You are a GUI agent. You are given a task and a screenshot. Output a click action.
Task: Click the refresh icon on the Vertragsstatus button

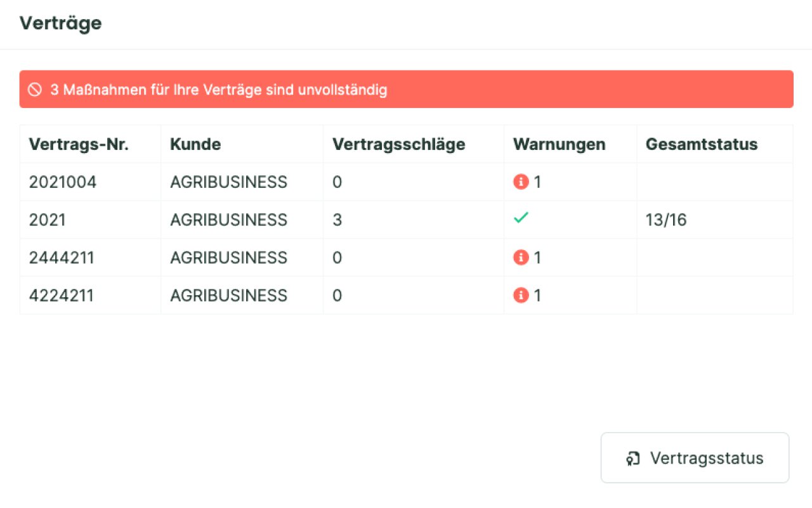(x=632, y=458)
